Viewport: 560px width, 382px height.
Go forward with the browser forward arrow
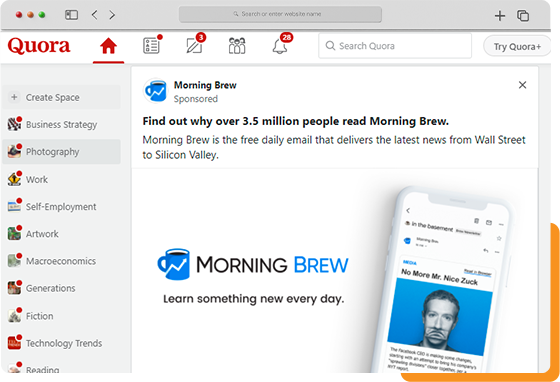pos(112,15)
